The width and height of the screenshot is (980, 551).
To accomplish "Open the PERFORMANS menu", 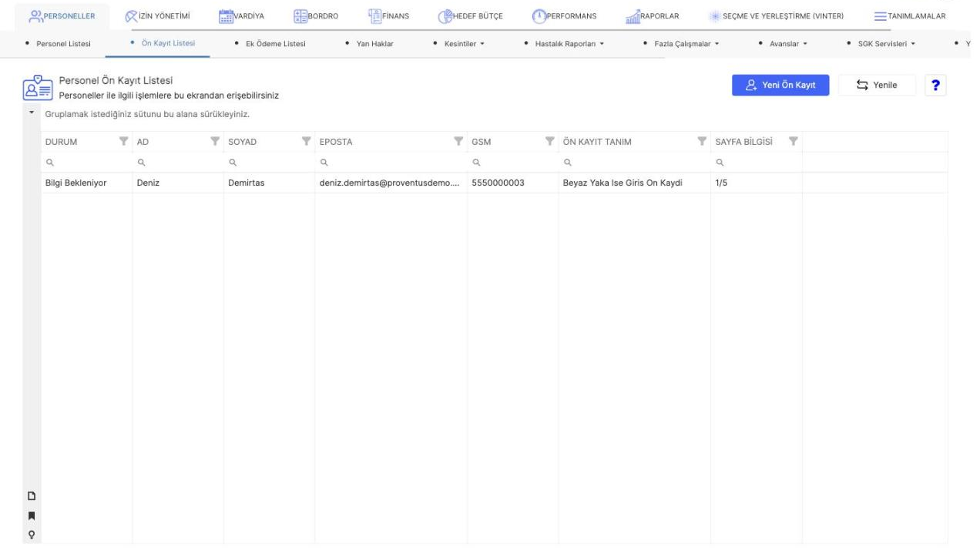I will click(x=565, y=16).
